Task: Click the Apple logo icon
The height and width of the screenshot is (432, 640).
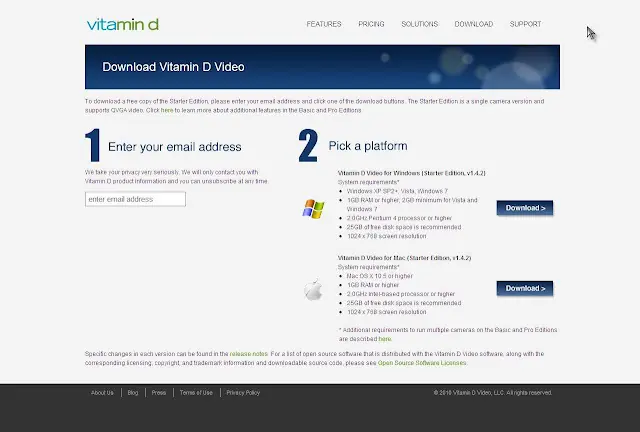Action: click(313, 290)
